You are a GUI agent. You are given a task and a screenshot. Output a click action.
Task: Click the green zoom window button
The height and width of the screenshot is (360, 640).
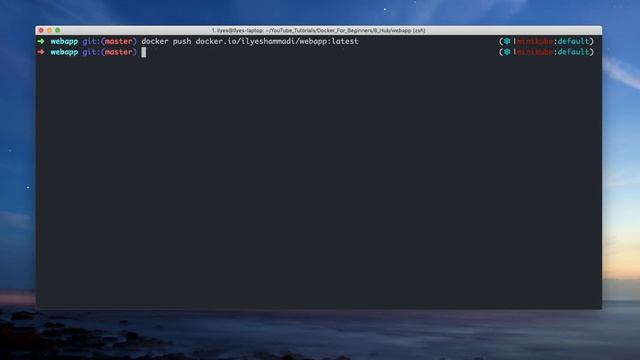(58, 30)
